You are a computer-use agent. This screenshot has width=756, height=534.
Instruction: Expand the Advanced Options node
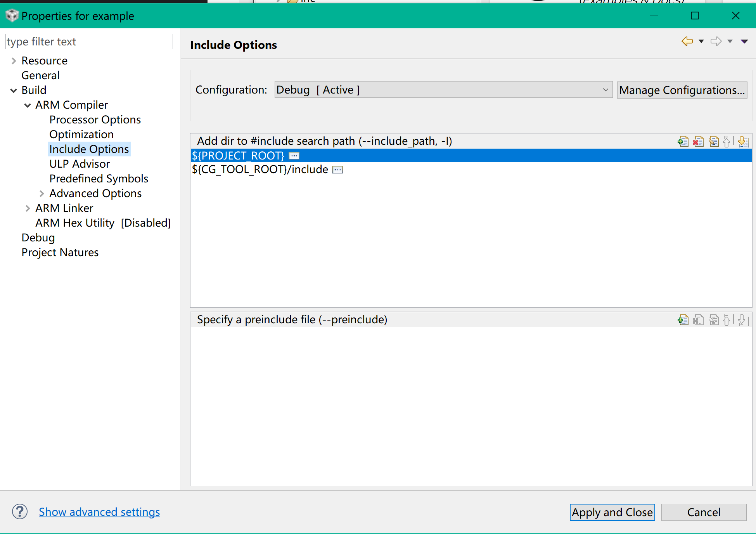pyautogui.click(x=42, y=194)
